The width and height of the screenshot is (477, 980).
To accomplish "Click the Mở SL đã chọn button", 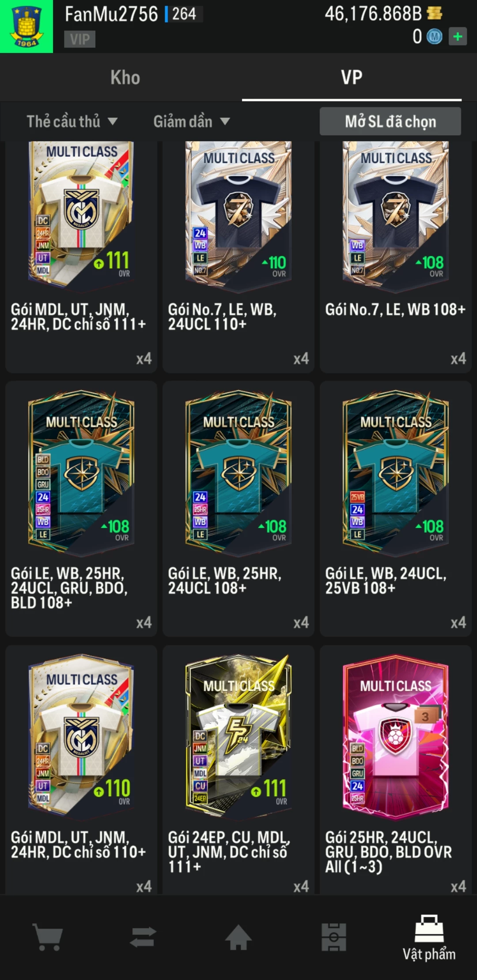I will coord(390,121).
